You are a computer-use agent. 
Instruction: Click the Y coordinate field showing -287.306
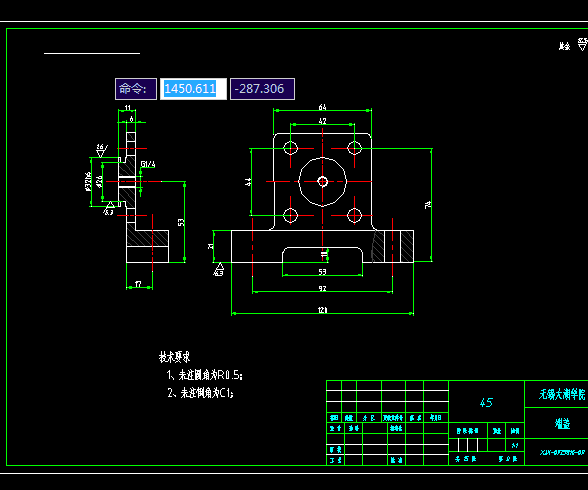point(262,89)
